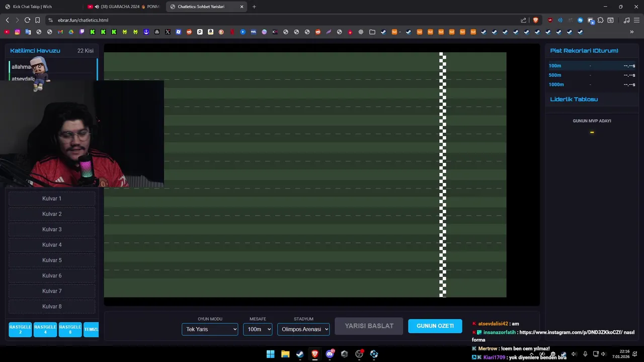Click the GUNUN OZETI button
The height and width of the screenshot is (362, 644).
pos(435,326)
